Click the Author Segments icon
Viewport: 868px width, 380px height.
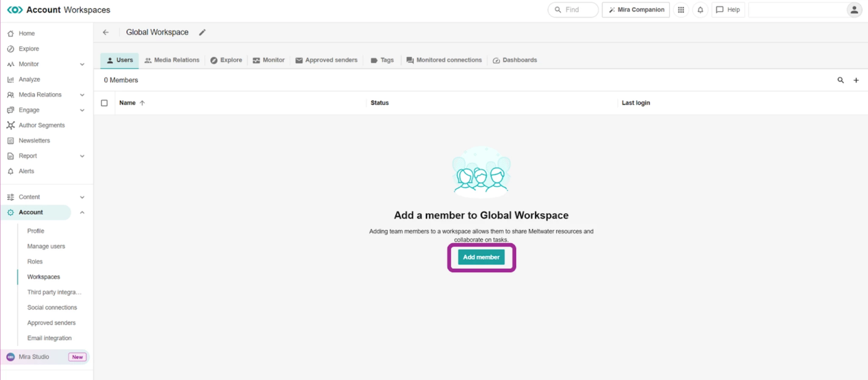point(11,125)
